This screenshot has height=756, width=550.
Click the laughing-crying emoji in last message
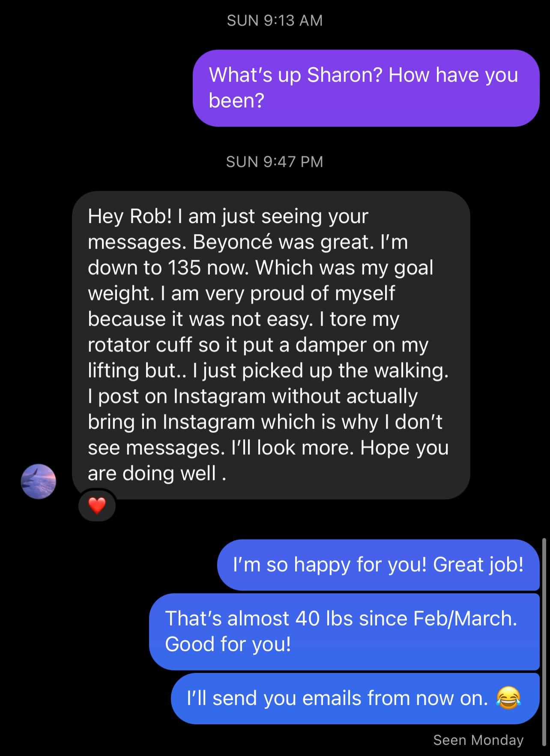click(x=508, y=698)
